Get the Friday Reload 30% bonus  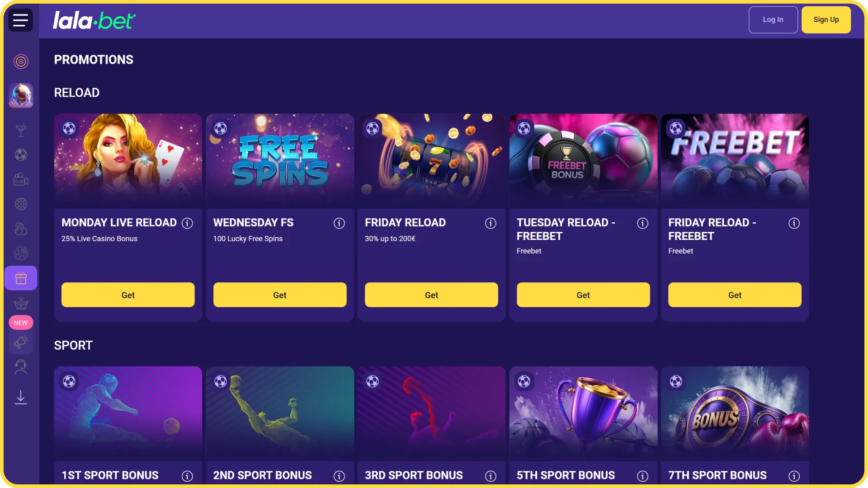pyautogui.click(x=431, y=295)
